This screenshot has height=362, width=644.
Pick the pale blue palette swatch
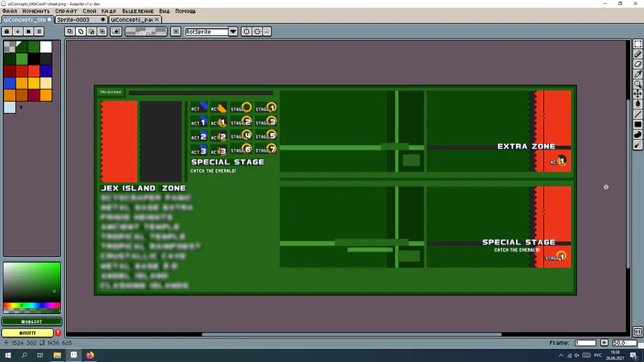10,107
